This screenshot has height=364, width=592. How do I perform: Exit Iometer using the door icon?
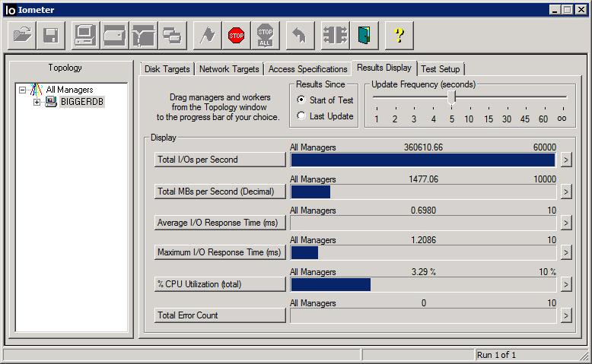pyautogui.click(x=364, y=36)
